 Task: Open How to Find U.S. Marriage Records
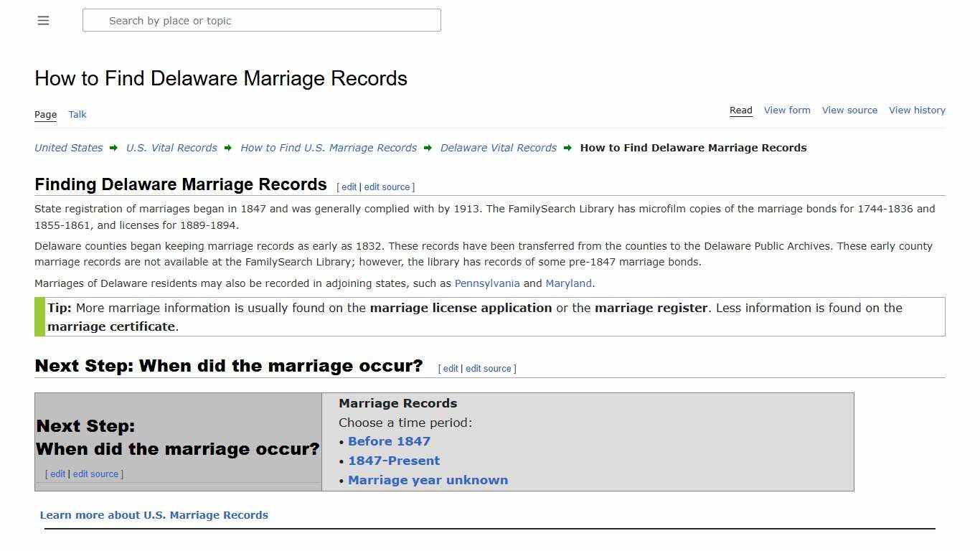click(x=329, y=148)
